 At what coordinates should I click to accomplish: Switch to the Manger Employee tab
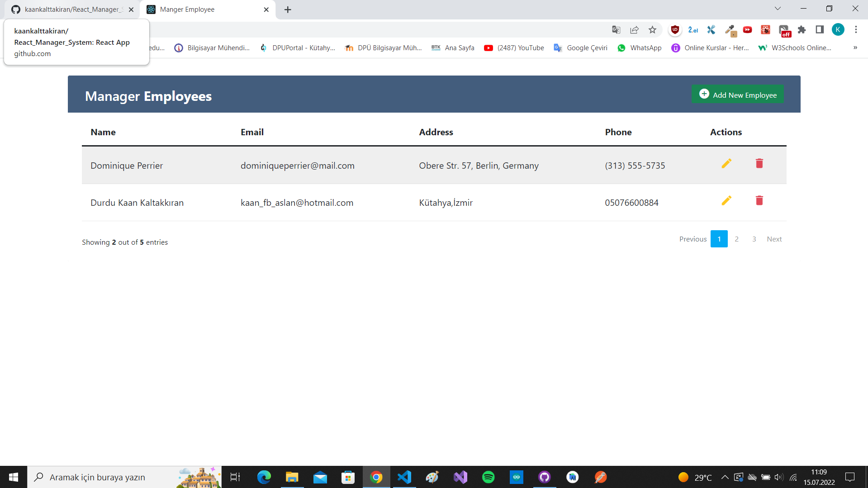click(x=194, y=9)
